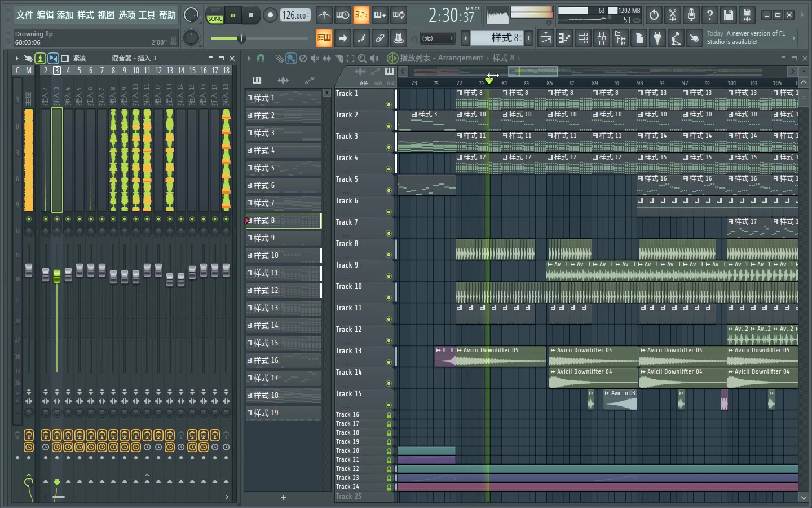Add new pattern with plus button

[528, 38]
